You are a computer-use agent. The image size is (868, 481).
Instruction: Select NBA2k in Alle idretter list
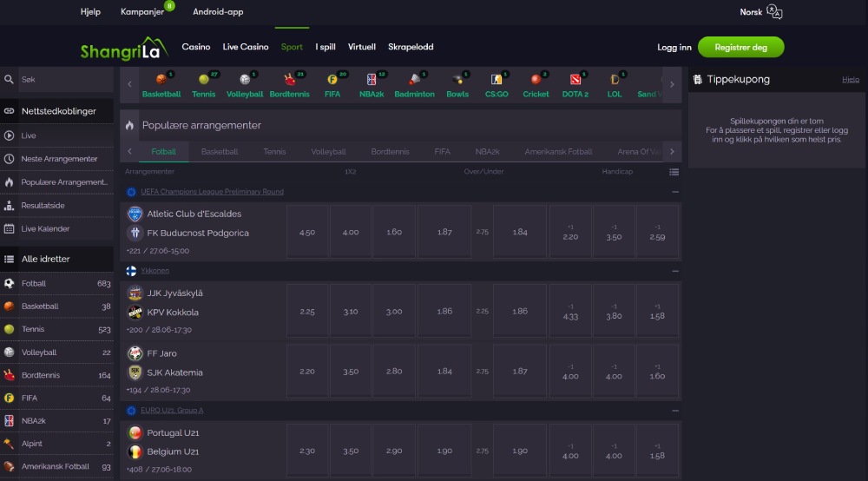[56, 421]
